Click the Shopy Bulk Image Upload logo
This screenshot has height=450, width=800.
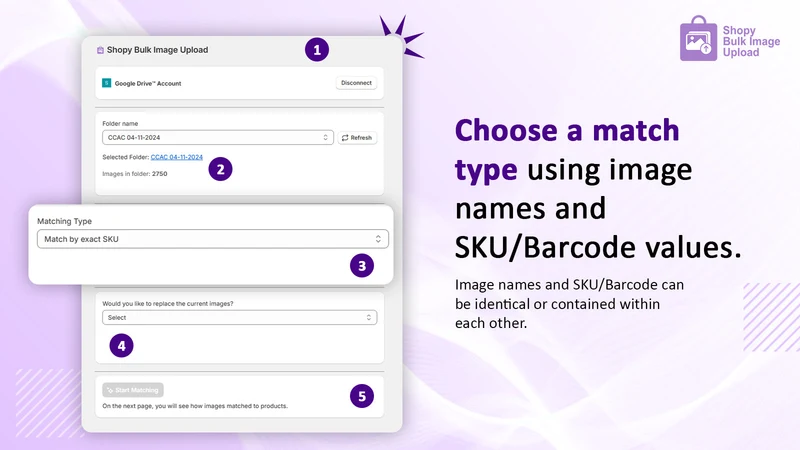click(x=730, y=39)
